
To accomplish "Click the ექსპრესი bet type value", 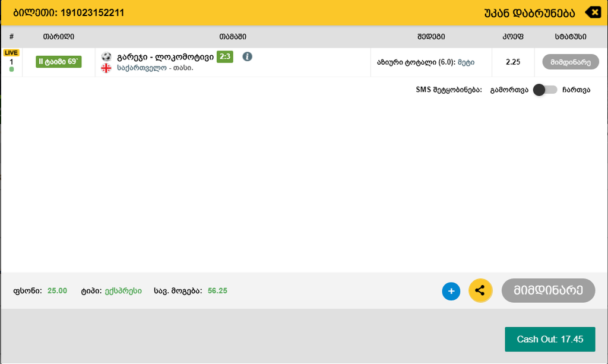I will click(123, 291).
